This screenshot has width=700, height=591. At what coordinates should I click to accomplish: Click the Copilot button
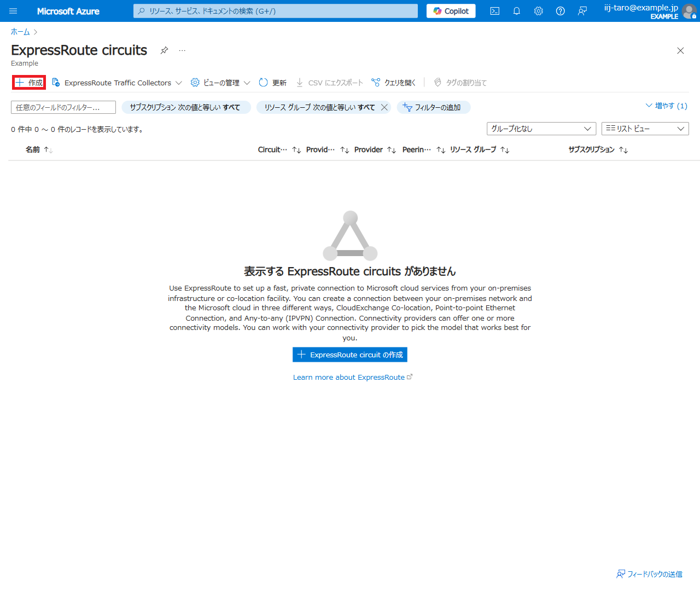[451, 11]
